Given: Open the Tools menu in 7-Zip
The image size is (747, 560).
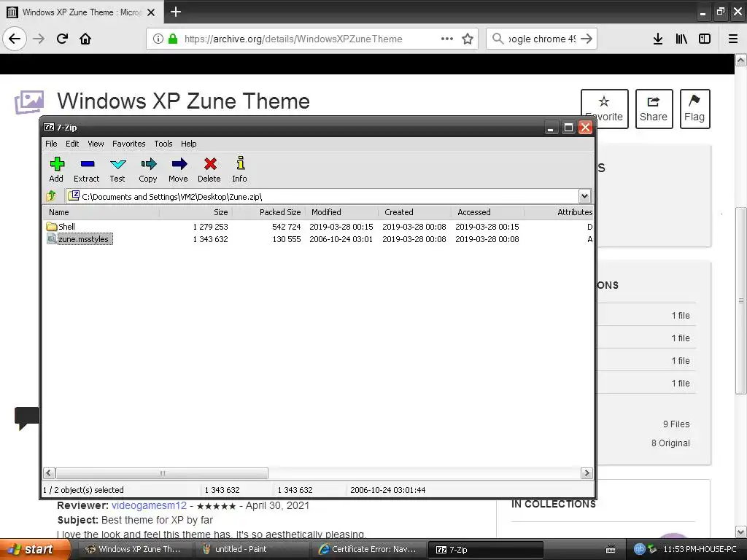Looking at the screenshot, I should pyautogui.click(x=163, y=144).
